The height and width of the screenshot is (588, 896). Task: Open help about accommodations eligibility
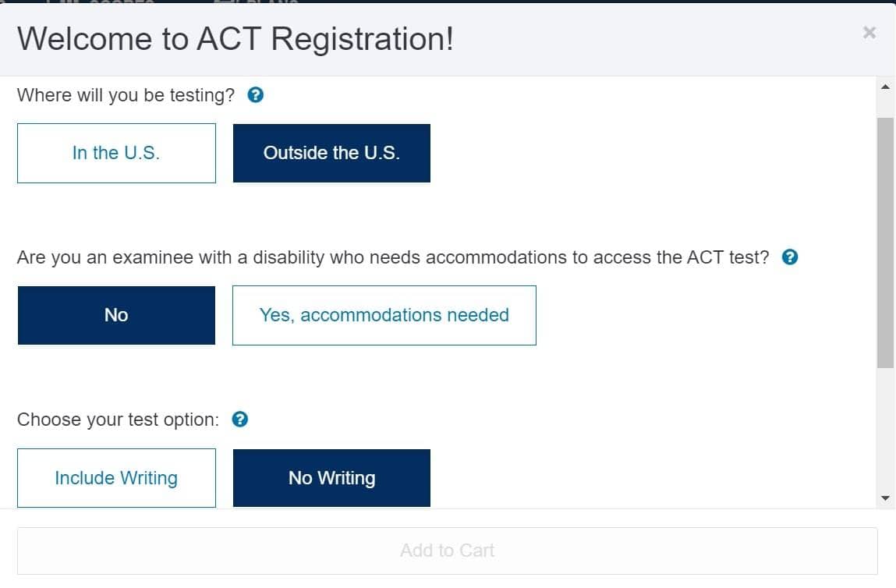pos(790,256)
